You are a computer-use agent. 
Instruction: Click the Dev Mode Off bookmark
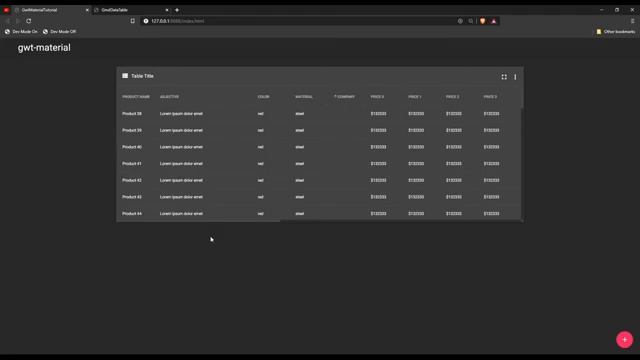click(60, 31)
